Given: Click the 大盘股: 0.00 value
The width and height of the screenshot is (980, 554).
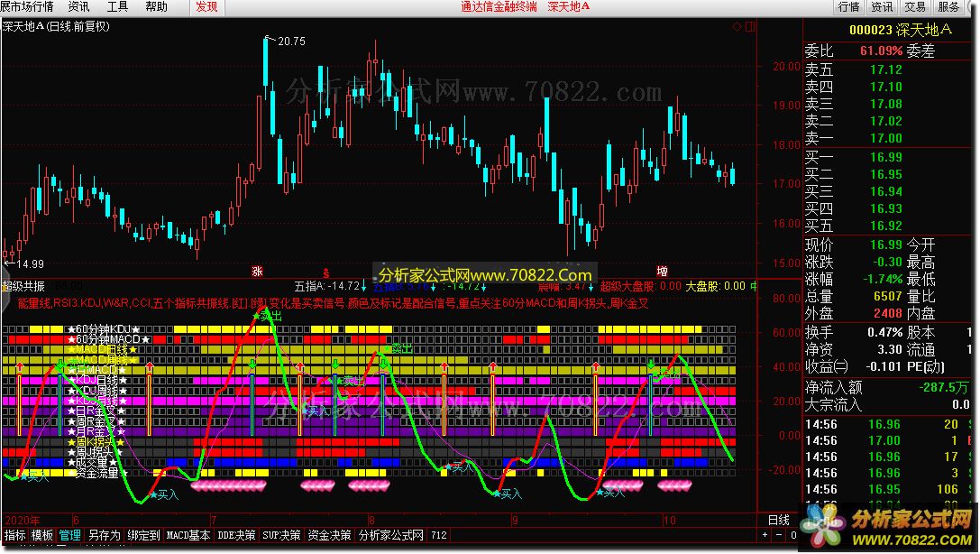Looking at the screenshot, I should click(716, 286).
